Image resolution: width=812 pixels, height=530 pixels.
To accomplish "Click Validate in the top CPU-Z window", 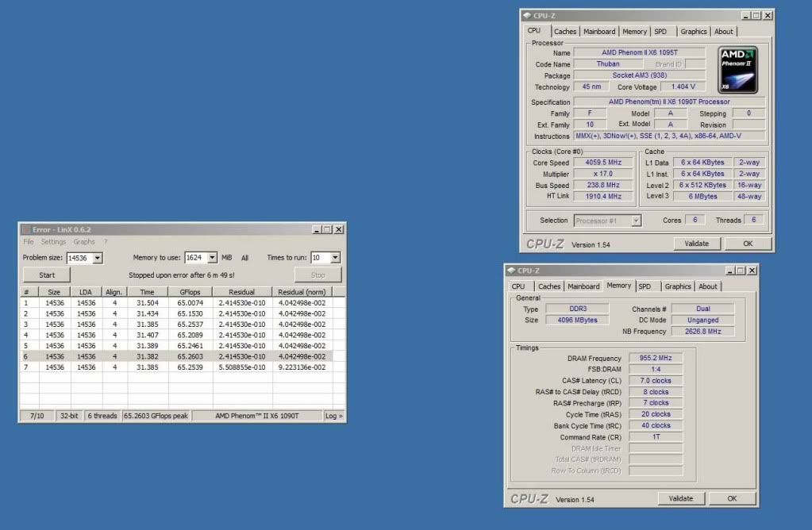I will [697, 244].
